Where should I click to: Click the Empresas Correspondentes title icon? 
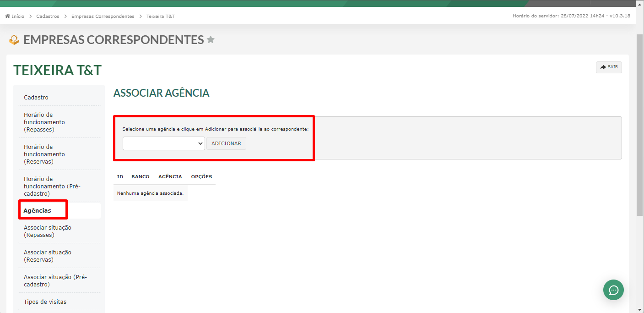pyautogui.click(x=14, y=40)
